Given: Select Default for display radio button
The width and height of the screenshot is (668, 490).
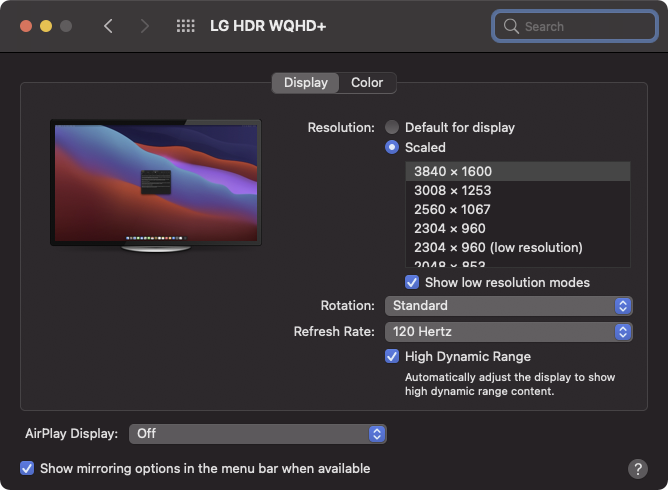Looking at the screenshot, I should 392,127.
